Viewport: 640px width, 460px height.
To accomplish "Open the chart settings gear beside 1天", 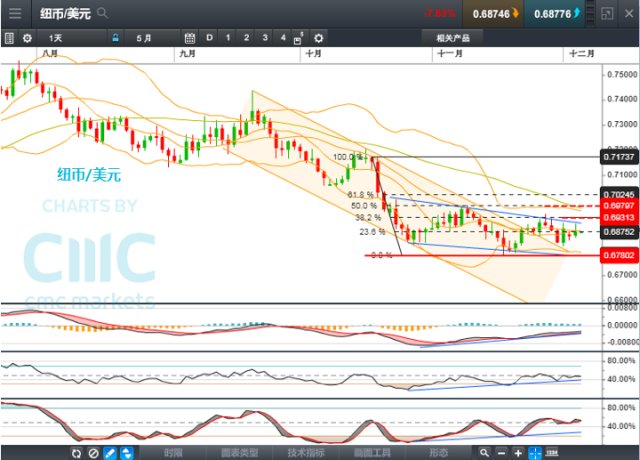I will pos(27,38).
